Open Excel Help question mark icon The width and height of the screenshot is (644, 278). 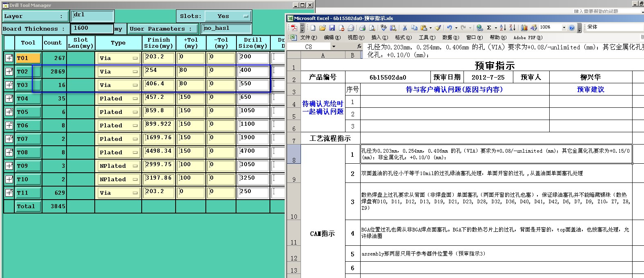pos(572,27)
